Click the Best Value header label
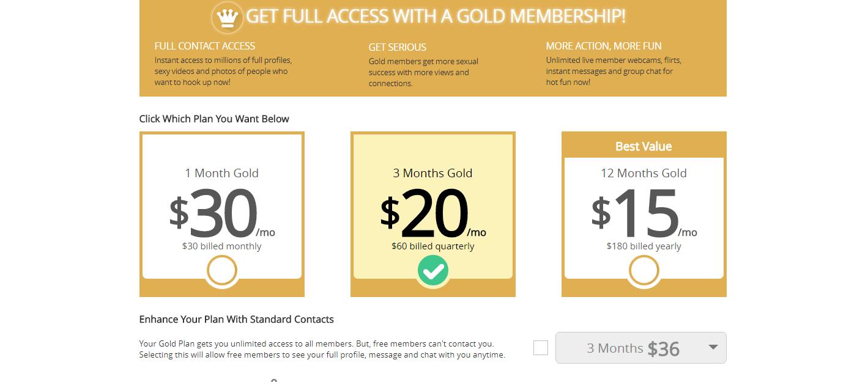Screen dimensions: 868x382 pyautogui.click(x=644, y=146)
